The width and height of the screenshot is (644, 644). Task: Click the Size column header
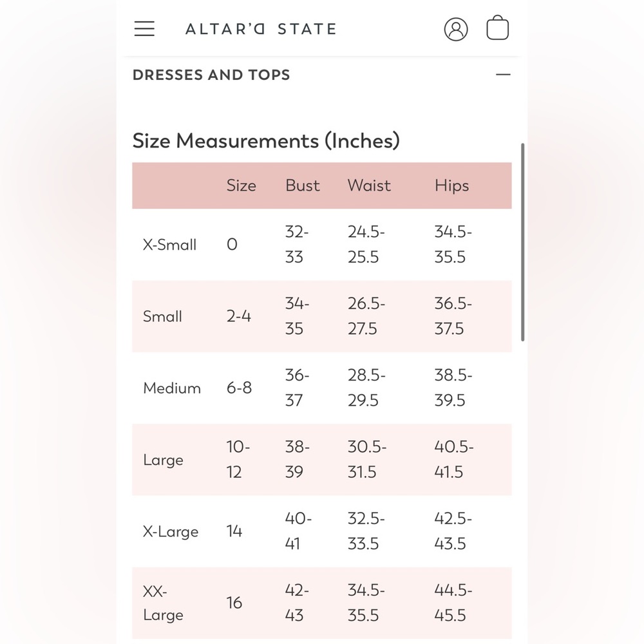click(241, 185)
